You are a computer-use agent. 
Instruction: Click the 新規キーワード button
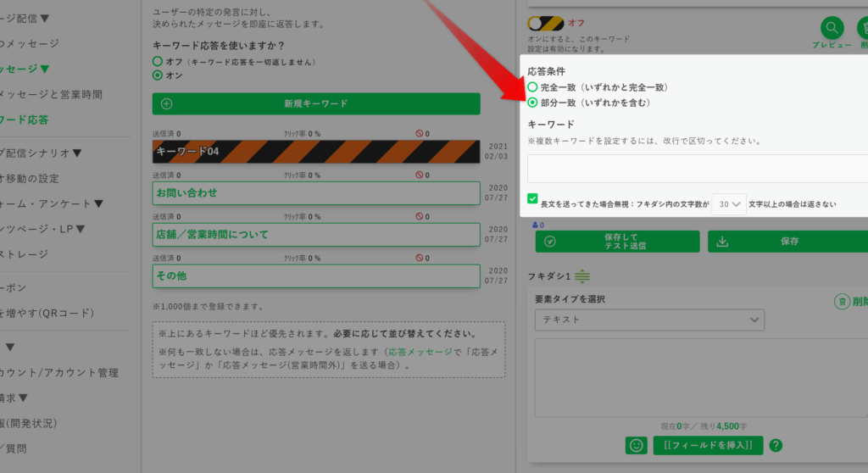coord(316,103)
